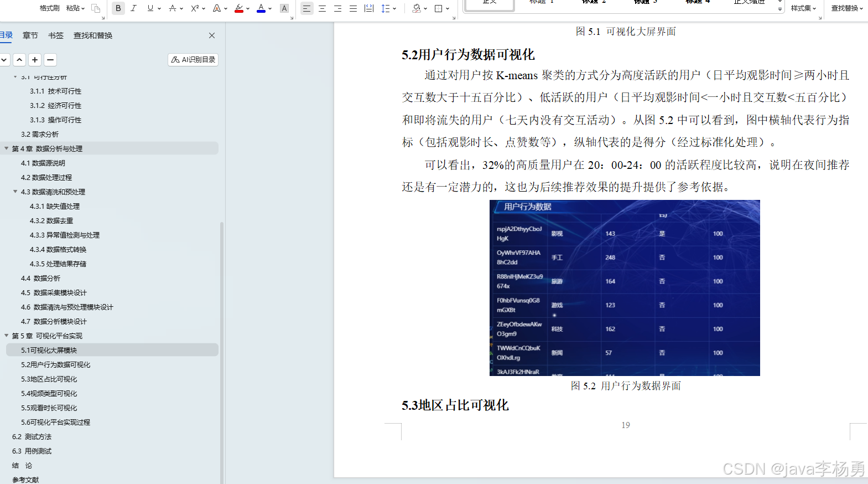The height and width of the screenshot is (484, 868).
Task: Go to 5.4视频类型可视化 heading
Action: 49,394
